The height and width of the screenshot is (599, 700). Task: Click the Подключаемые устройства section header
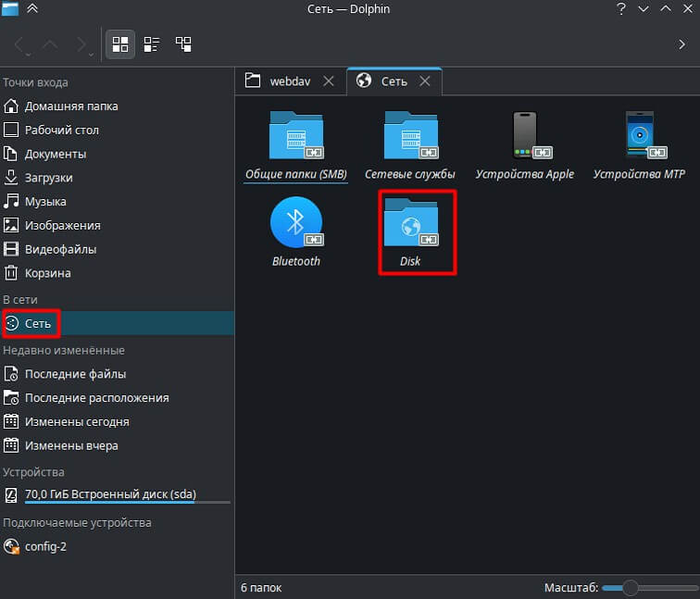tap(77, 523)
